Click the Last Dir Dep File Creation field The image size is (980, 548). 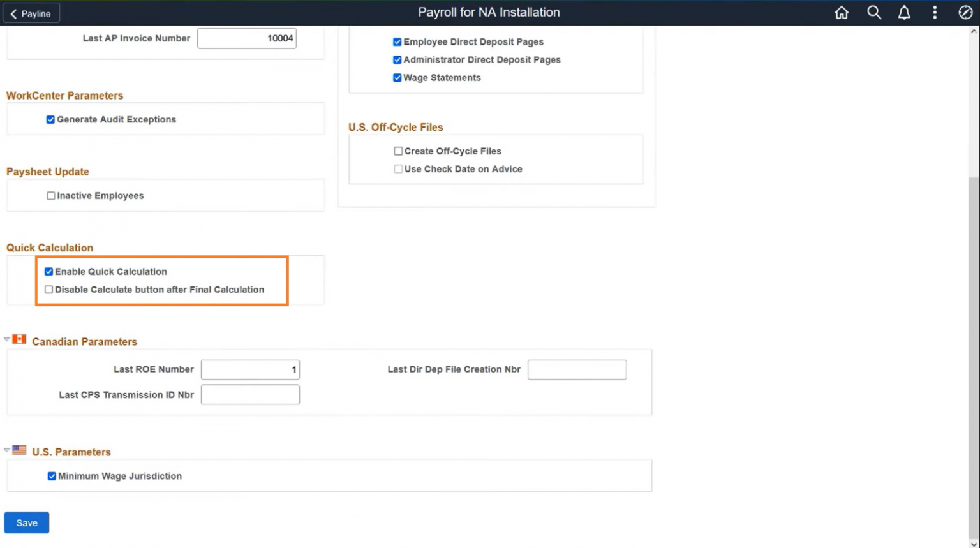tap(576, 369)
